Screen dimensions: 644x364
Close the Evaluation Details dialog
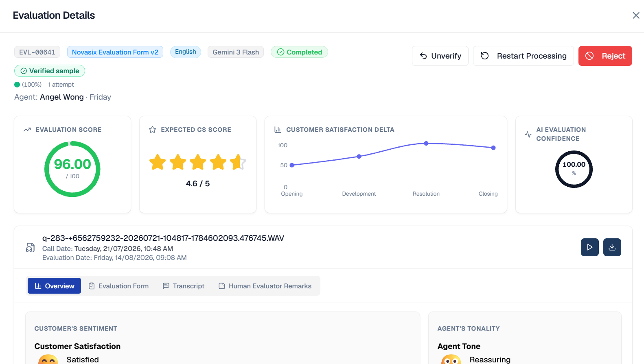[x=636, y=15]
